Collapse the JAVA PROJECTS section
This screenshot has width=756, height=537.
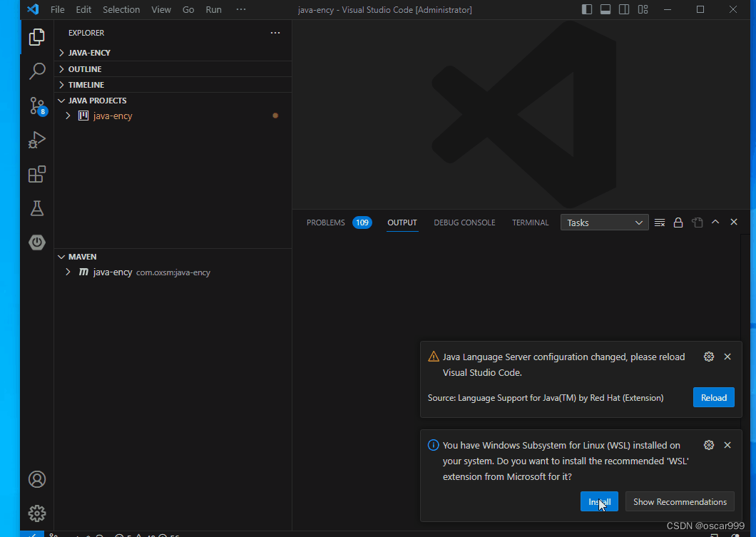point(61,101)
